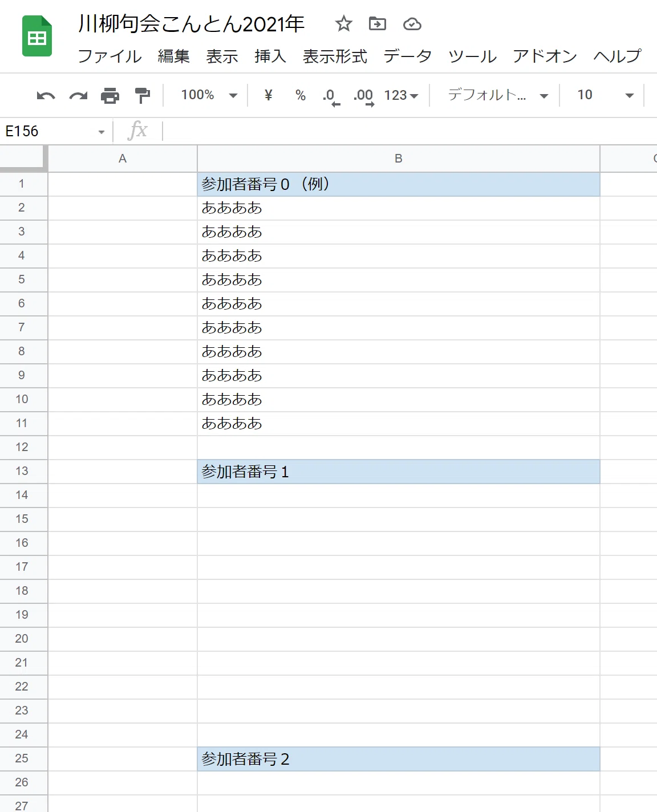Undo the last action

tap(46, 95)
